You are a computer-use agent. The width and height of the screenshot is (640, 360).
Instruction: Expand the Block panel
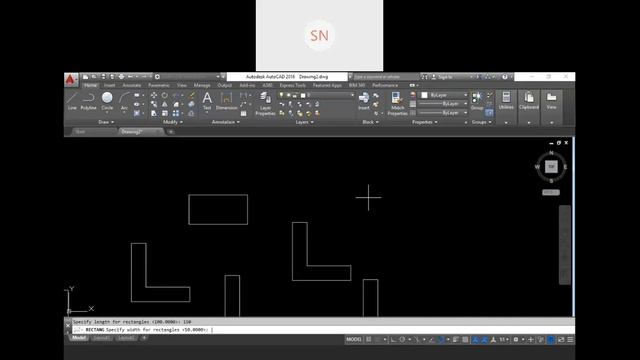pyautogui.click(x=371, y=122)
